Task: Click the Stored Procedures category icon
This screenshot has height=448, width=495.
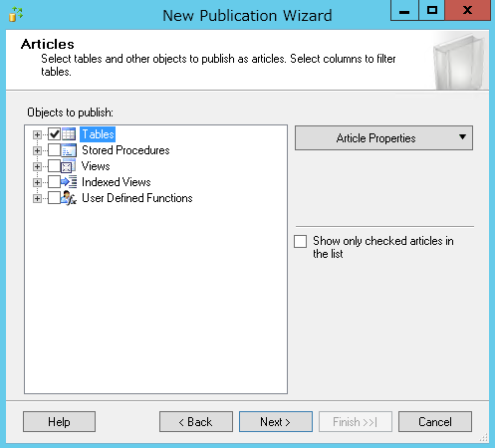Action: 69,150
